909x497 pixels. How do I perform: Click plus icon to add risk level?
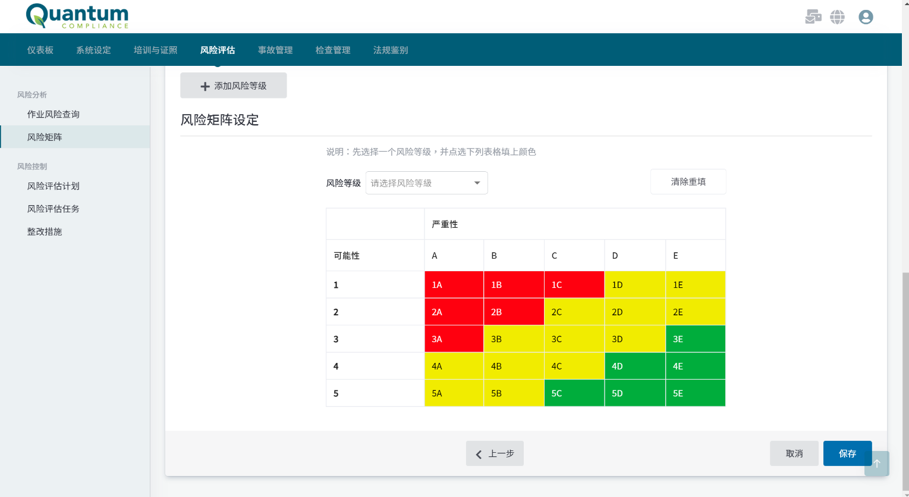click(205, 86)
